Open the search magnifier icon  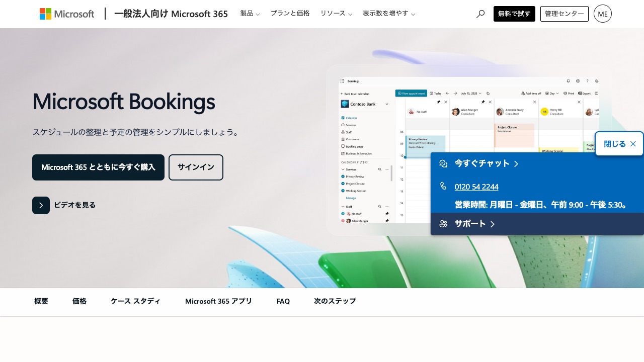click(x=480, y=14)
